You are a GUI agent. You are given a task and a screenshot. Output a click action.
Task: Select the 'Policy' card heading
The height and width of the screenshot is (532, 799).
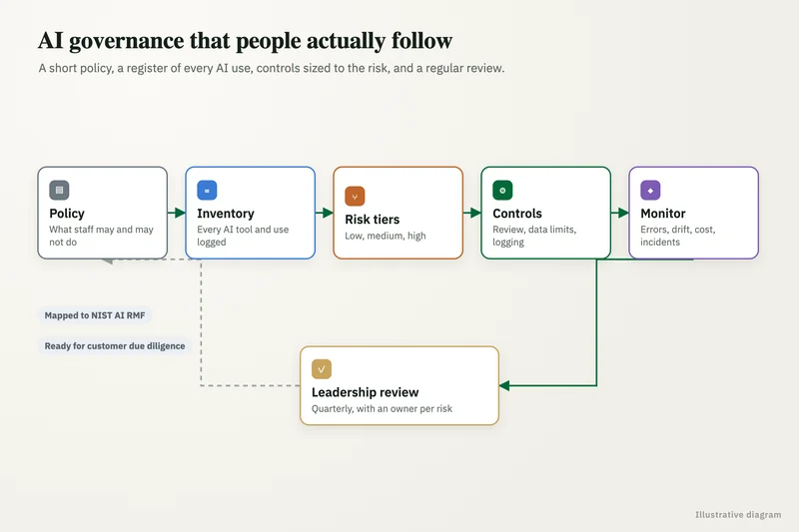[x=67, y=214]
